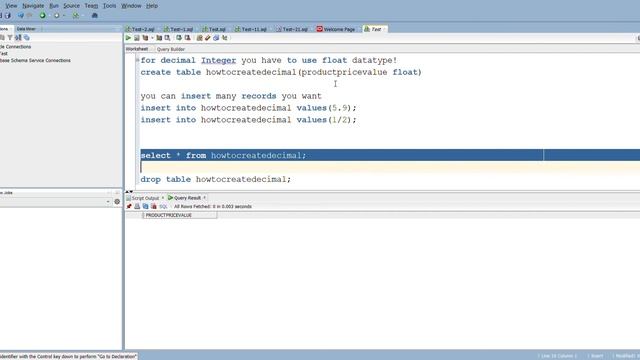This screenshot has width=640, height=360.
Task: Click the Clear eraser icon
Action: pyautogui.click(x=207, y=38)
